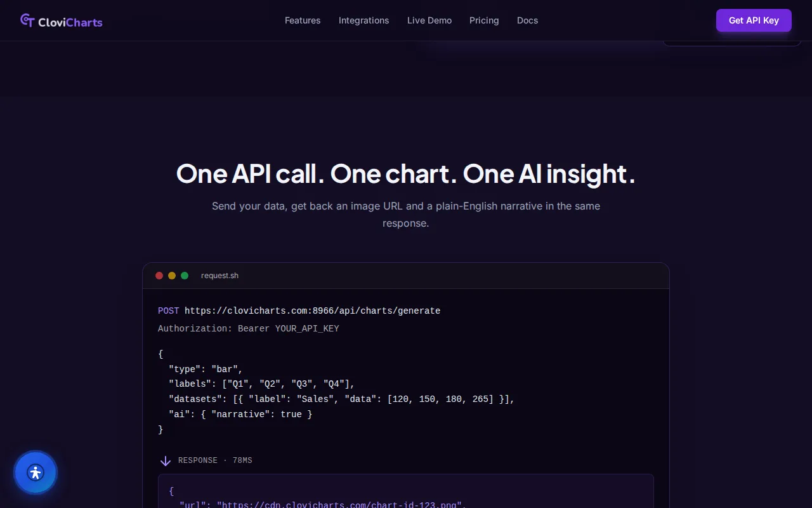Click the CloviCharts logo icon
This screenshot has height=508, width=812.
click(27, 20)
